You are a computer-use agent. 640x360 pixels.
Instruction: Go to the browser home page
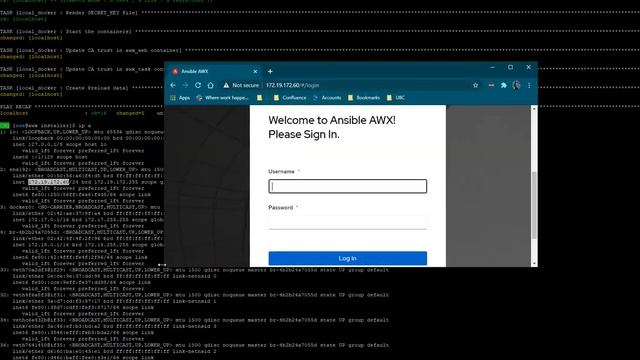210,85
